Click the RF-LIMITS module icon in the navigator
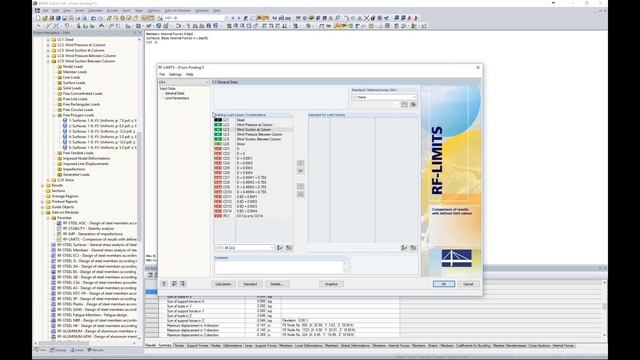Screen dimensions: 640x360 (x=59, y=239)
